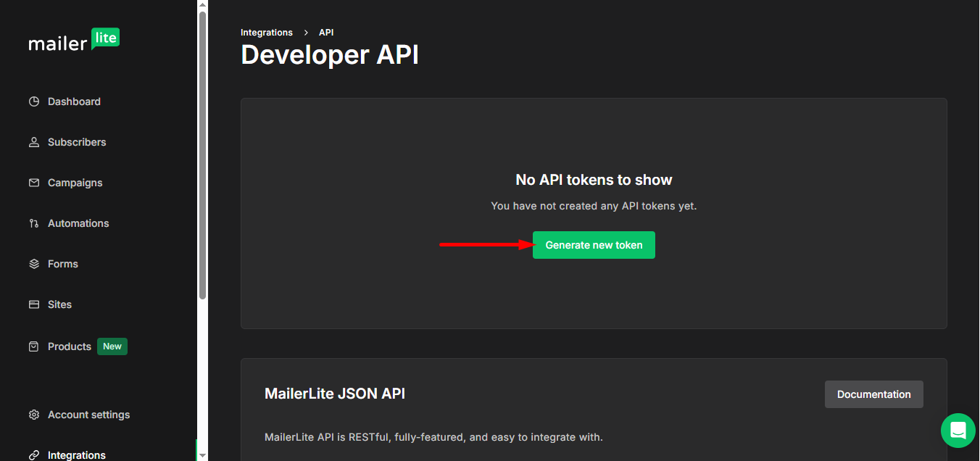The height and width of the screenshot is (461, 980).
Task: Click the Integrations chain link icon
Action: click(x=34, y=455)
